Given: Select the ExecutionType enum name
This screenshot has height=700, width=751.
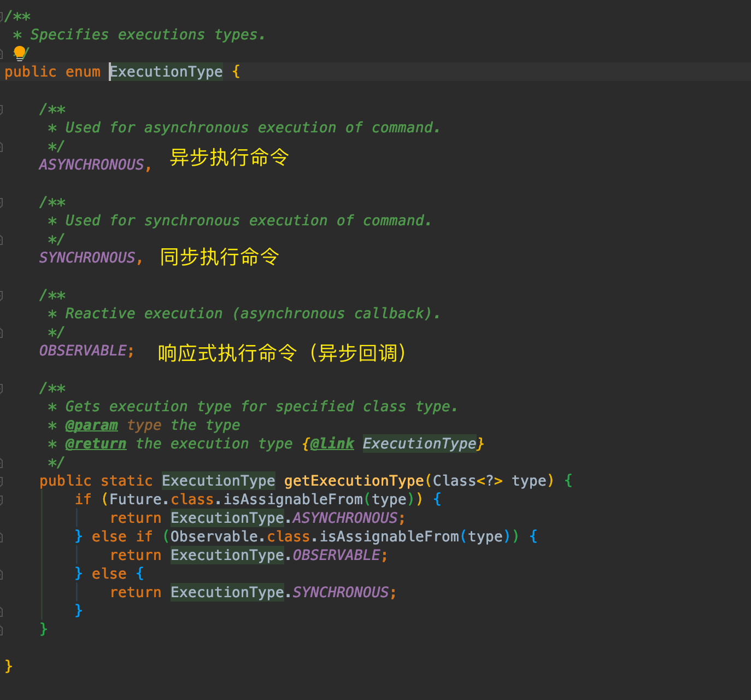Looking at the screenshot, I should pyautogui.click(x=166, y=71).
